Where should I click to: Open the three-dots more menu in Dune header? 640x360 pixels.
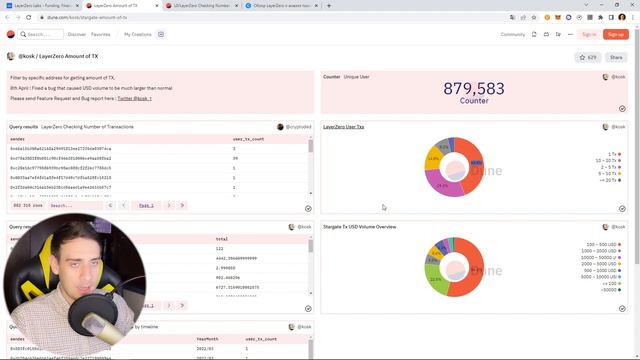click(570, 34)
